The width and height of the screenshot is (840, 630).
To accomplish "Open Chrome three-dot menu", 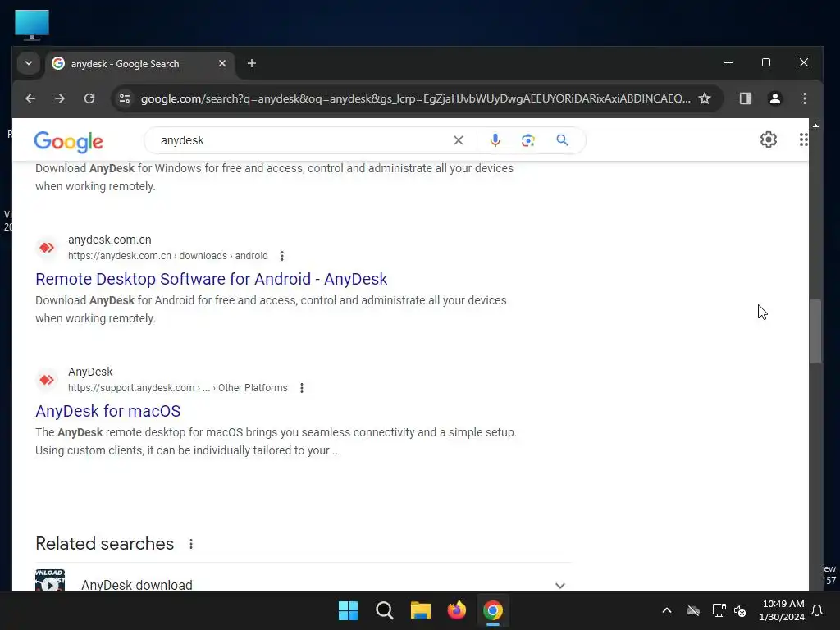I will (x=804, y=98).
